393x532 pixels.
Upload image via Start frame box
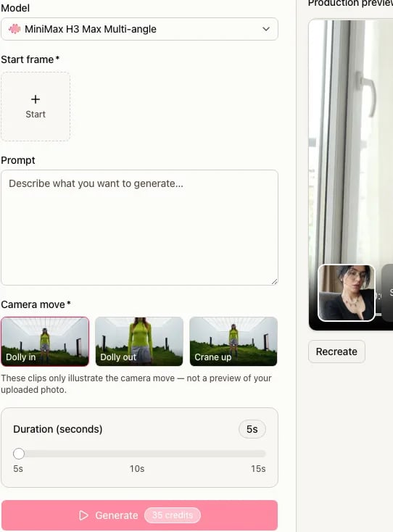(x=36, y=107)
